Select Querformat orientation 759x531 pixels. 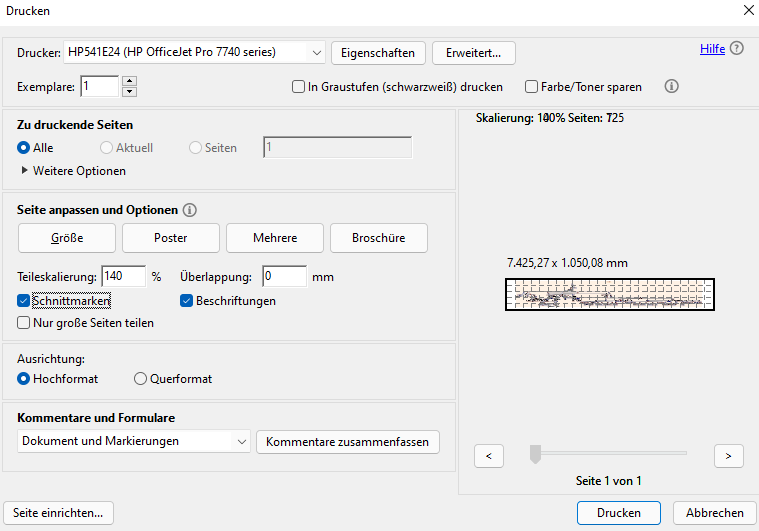[139, 379]
